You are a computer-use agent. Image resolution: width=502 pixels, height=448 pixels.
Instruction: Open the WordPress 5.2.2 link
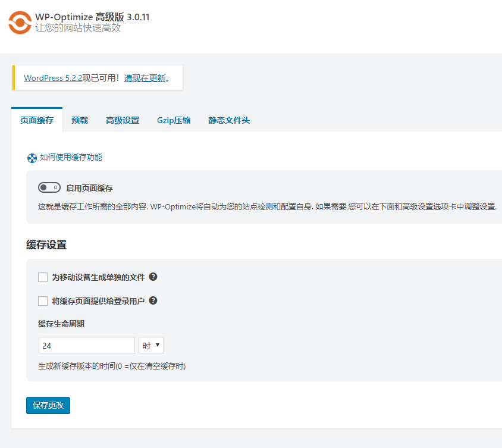click(x=53, y=78)
